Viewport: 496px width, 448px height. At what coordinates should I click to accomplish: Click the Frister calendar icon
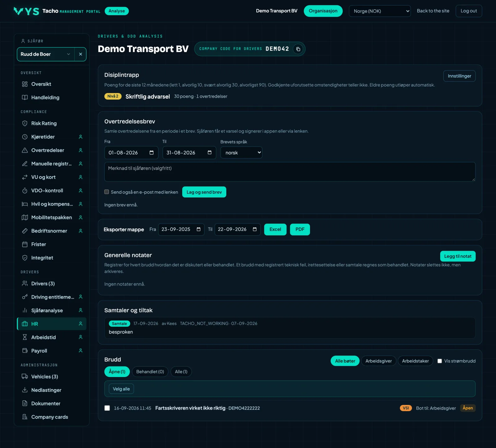(x=25, y=244)
